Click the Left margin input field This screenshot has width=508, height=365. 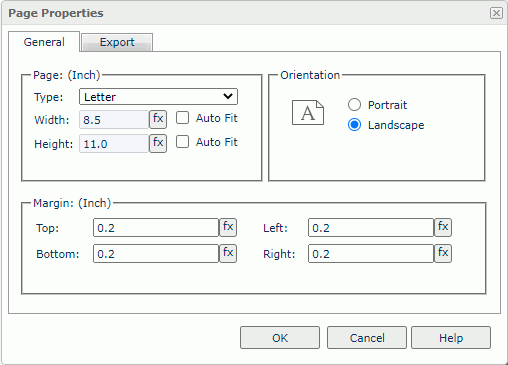pyautogui.click(x=371, y=228)
